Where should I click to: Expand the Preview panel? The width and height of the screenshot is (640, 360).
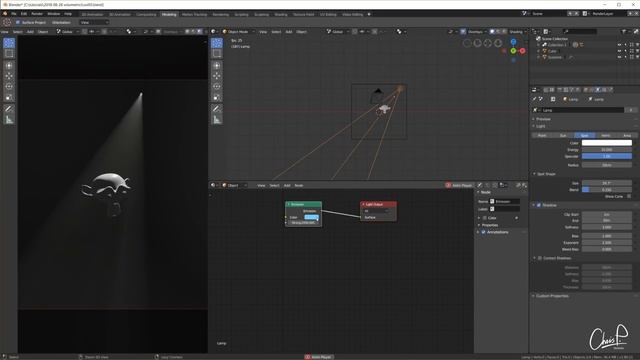click(543, 119)
